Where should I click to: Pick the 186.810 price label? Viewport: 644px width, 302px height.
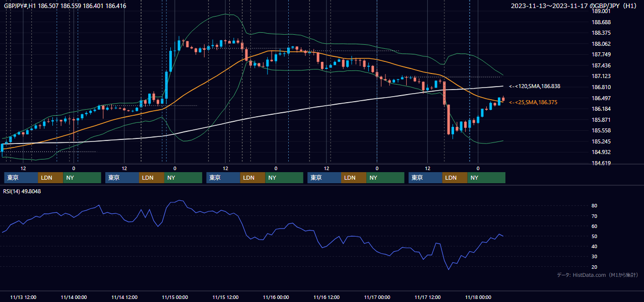coord(602,87)
